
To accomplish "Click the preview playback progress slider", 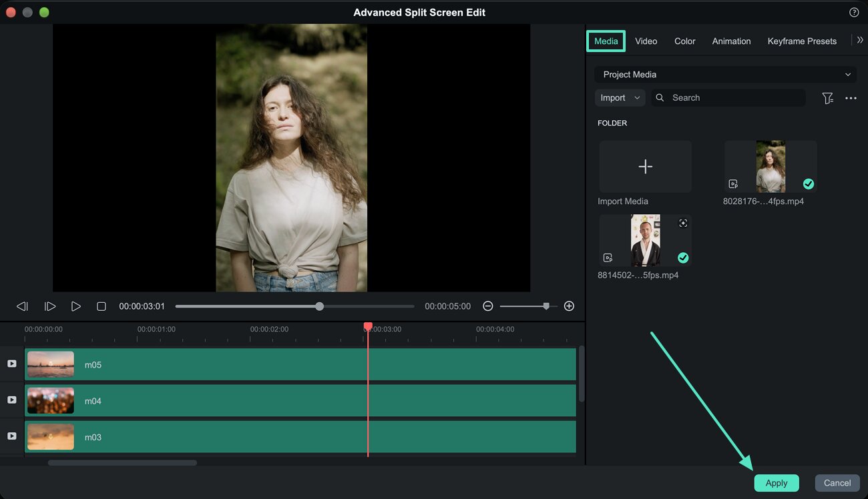I will coord(294,306).
